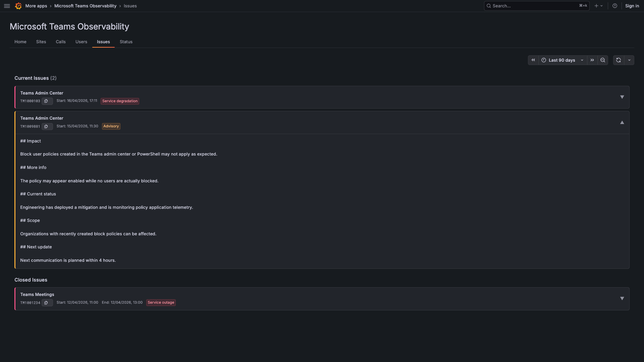Switch to the Calls tab
The width and height of the screenshot is (644, 362).
(61, 42)
